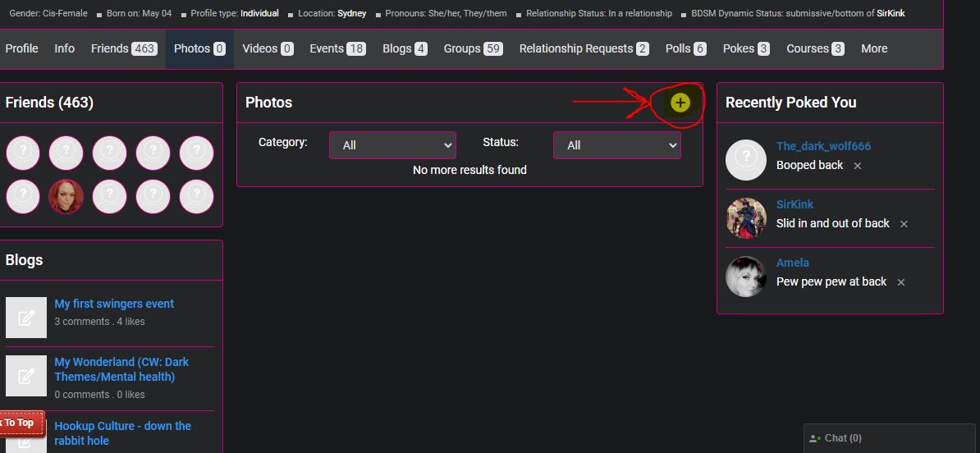This screenshot has width=980, height=453.
Task: Switch to the Friends tab
Action: pos(123,48)
